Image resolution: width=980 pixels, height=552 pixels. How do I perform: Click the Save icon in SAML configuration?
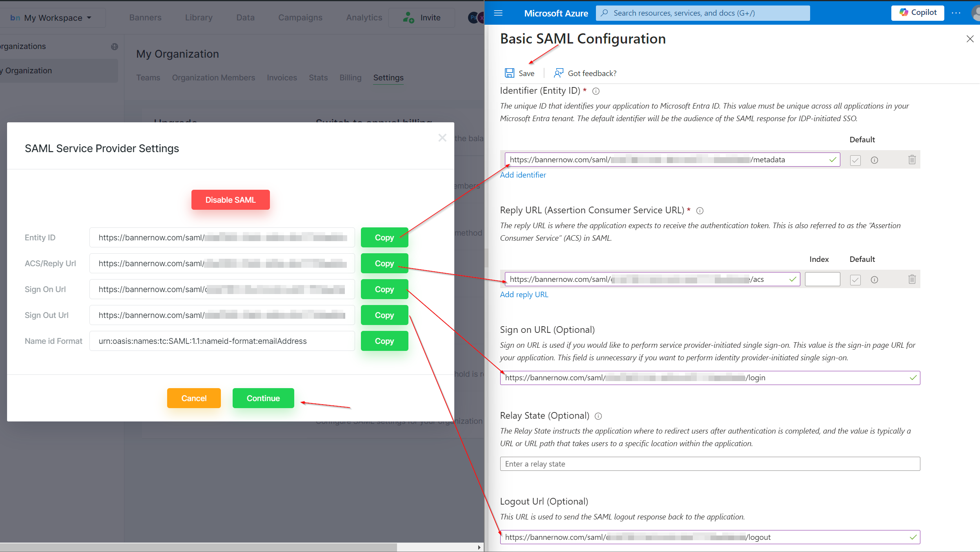[x=509, y=73]
